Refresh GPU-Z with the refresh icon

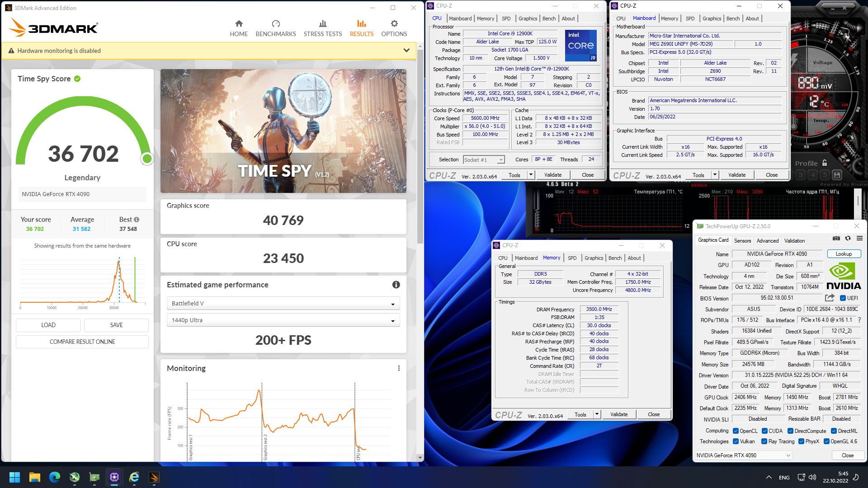click(x=848, y=239)
